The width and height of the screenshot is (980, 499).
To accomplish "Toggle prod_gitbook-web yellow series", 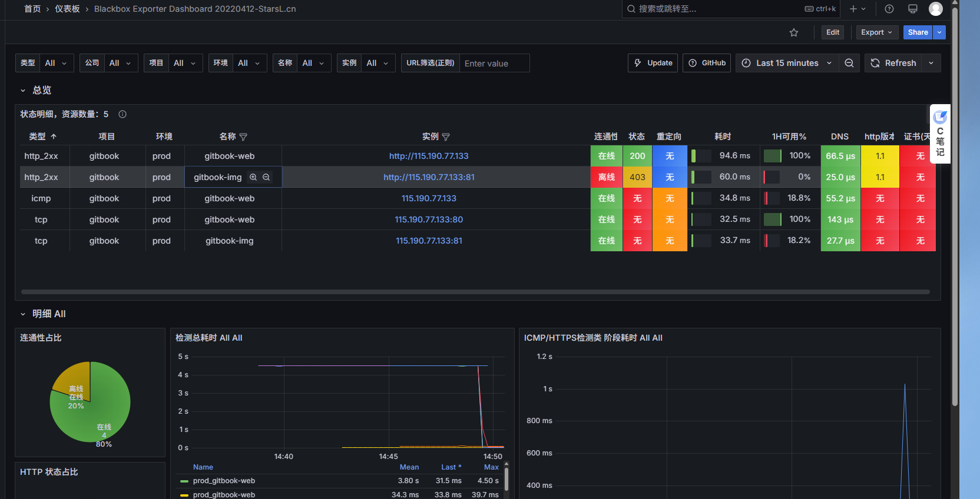I will click(x=224, y=495).
